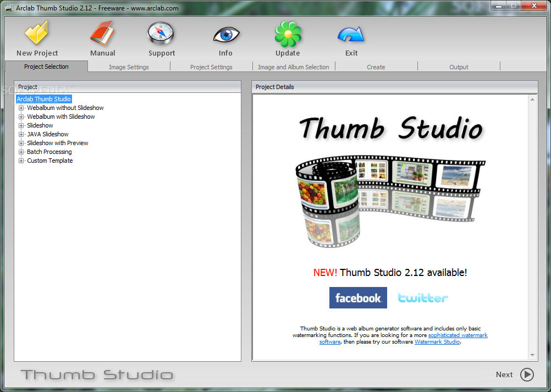Minimize the Arclab Thumb Studio window
The image size is (551, 392).
pyautogui.click(x=498, y=5)
